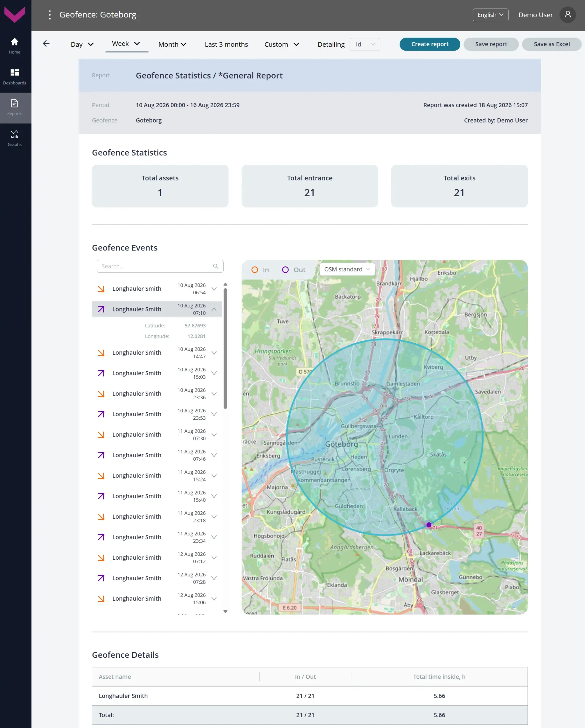The image size is (585, 728).
Task: Click the Create report button
Action: (x=430, y=44)
